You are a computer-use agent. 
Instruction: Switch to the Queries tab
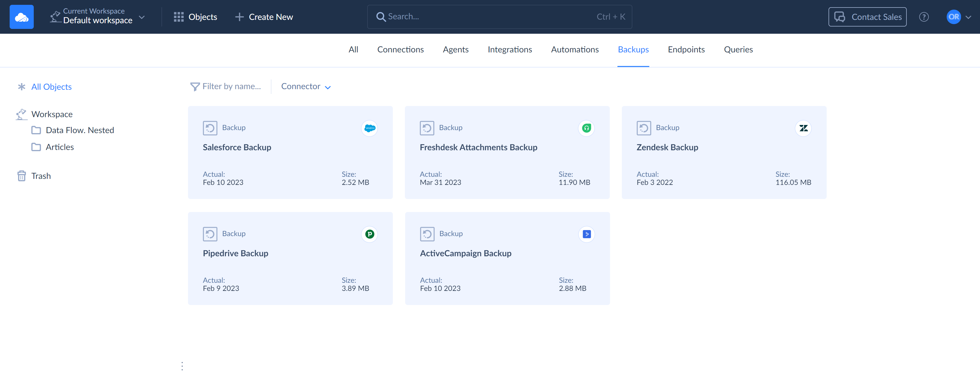click(738, 49)
